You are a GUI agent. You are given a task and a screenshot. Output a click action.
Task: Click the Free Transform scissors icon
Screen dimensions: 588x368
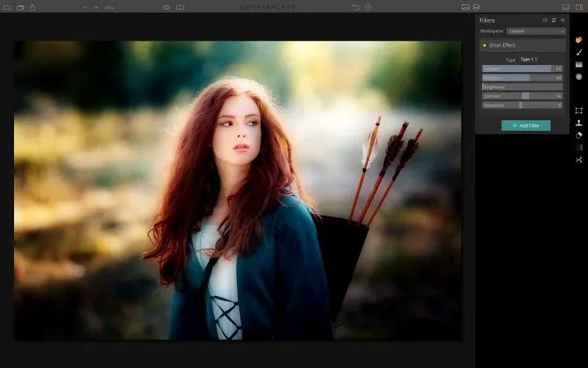pos(579,160)
